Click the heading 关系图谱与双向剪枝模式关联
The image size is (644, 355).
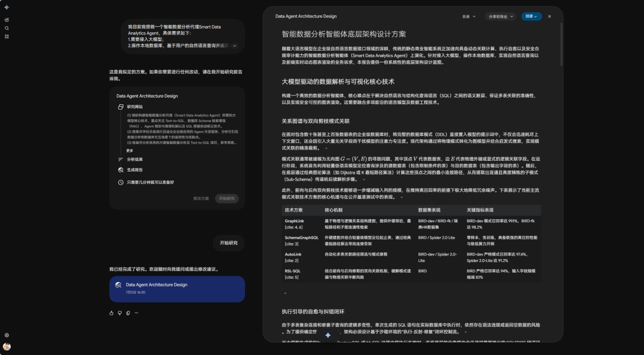(x=315, y=121)
